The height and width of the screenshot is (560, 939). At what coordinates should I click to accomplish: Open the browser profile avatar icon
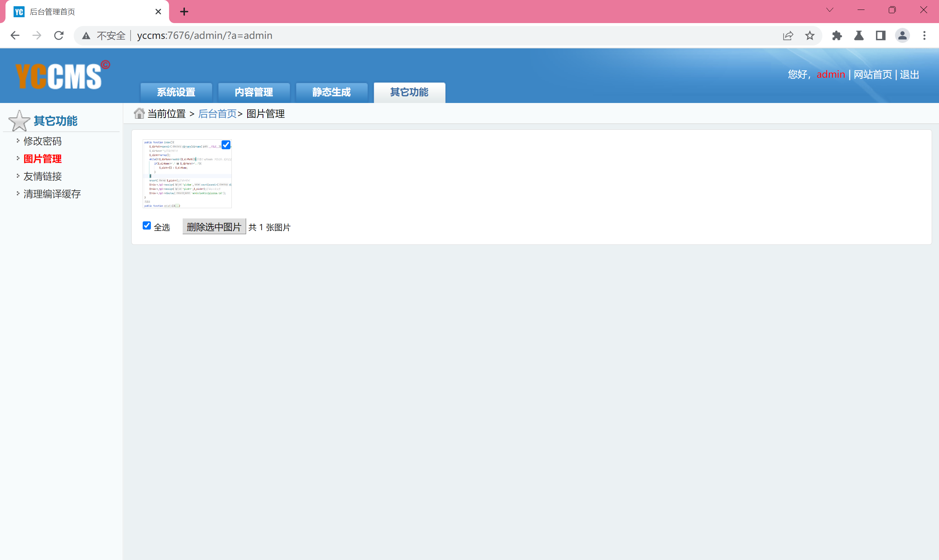902,36
